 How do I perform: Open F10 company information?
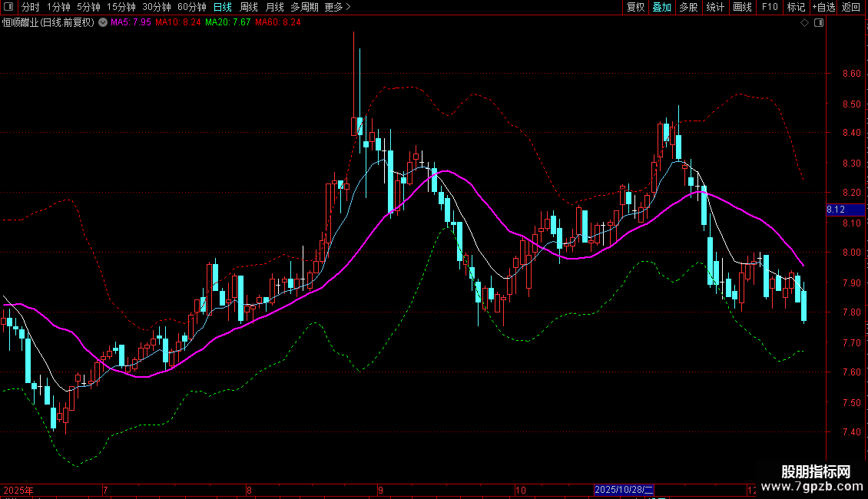pyautogui.click(x=770, y=7)
